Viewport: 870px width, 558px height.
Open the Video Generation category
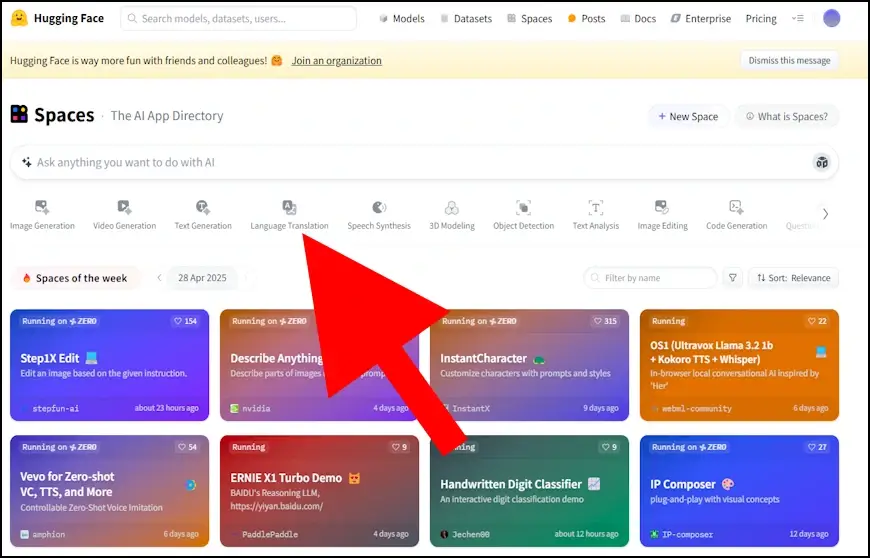coord(124,215)
